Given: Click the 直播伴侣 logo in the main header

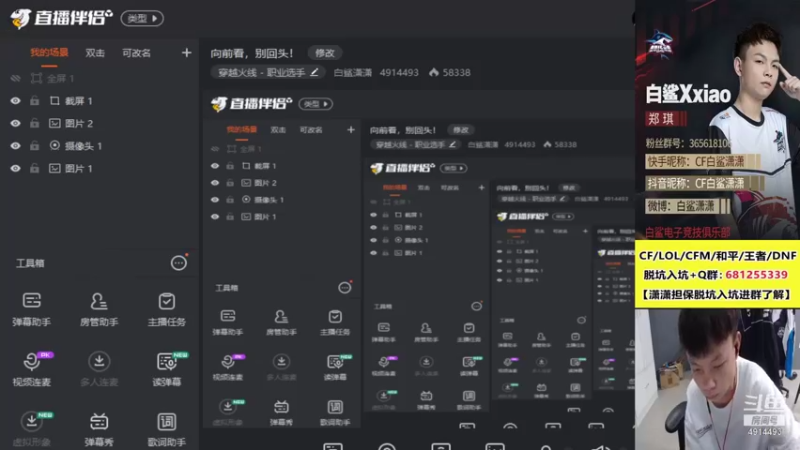Looking at the screenshot, I should pyautogui.click(x=61, y=18).
